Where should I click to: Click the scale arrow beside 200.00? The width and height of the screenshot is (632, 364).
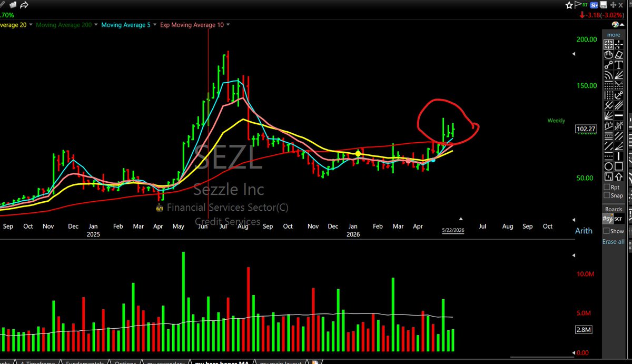574,54
